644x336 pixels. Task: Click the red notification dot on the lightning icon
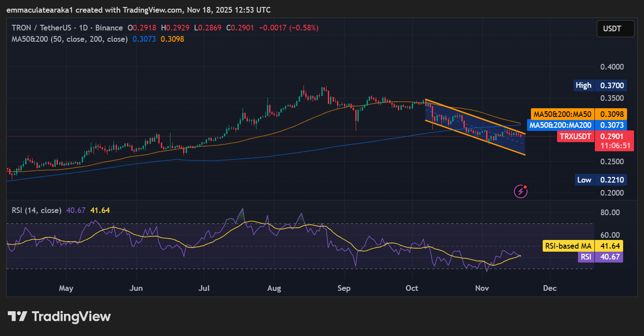coord(525,186)
